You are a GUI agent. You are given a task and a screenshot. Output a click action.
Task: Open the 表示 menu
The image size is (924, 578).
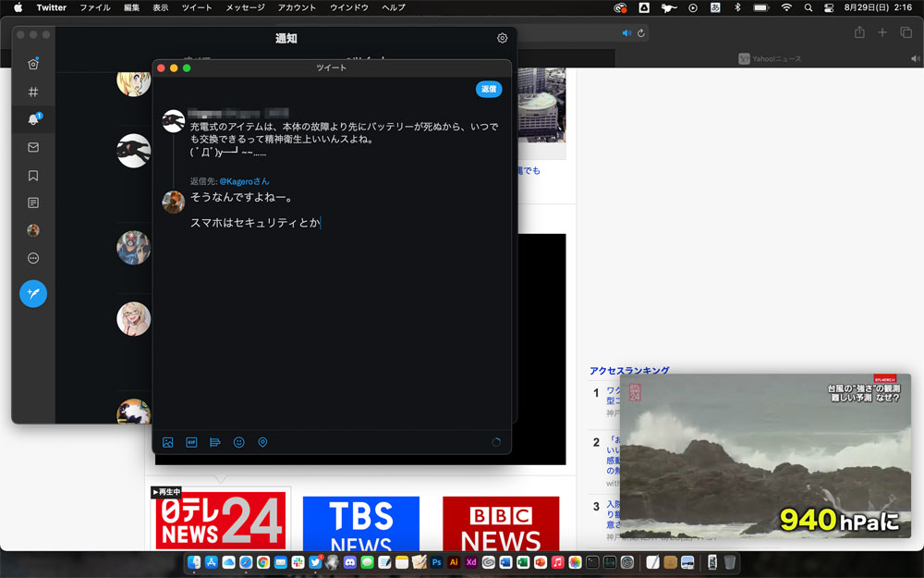[x=160, y=7]
